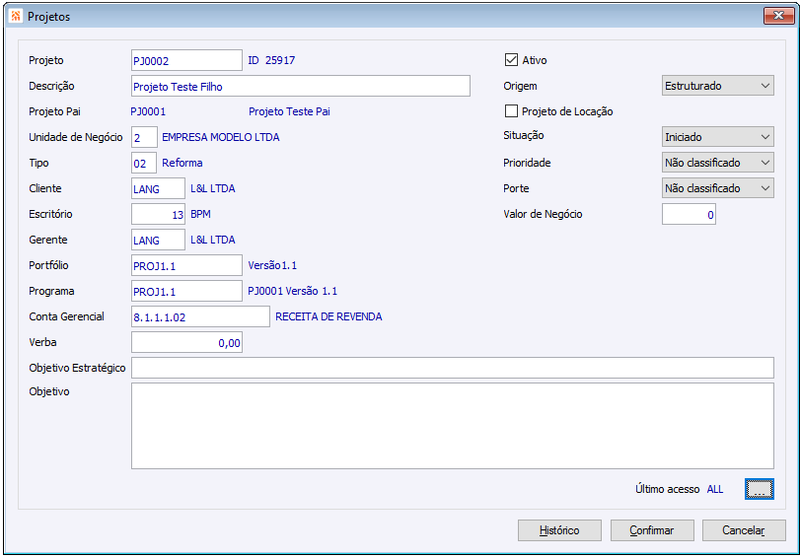
Task: Click the Cancelar button
Action: [744, 530]
